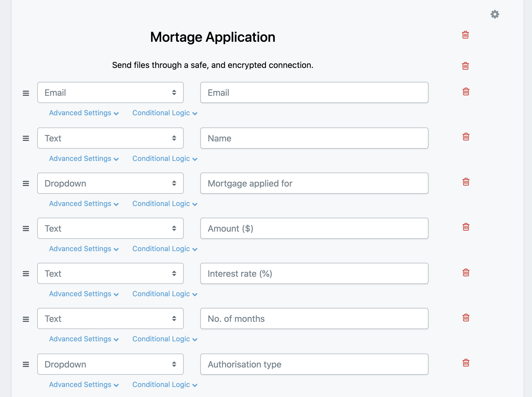Expand Advanced Settings under Email row
The width and height of the screenshot is (532, 397).
pos(84,113)
